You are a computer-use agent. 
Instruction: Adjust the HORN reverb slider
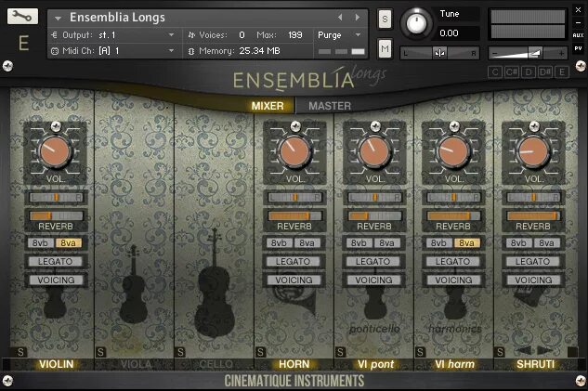(294, 215)
